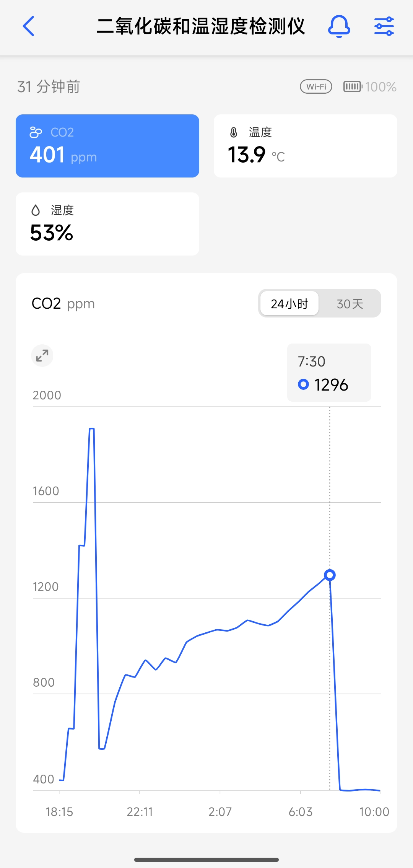Expand the chart to fullscreen
This screenshot has height=868, width=413.
42,356
